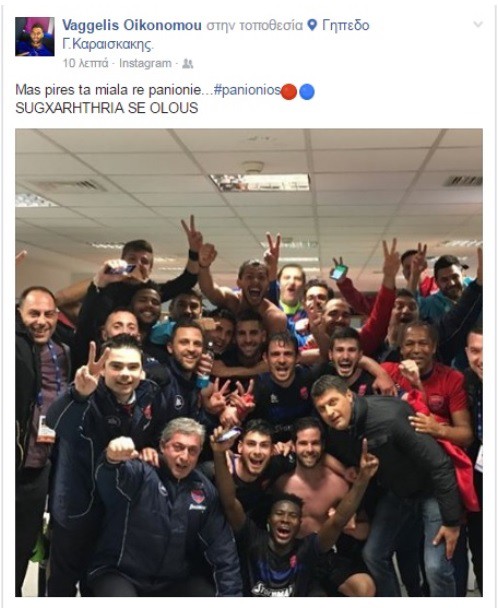This screenshot has width=498, height=612.
Task: Click the friends audience icon
Action: (188, 64)
